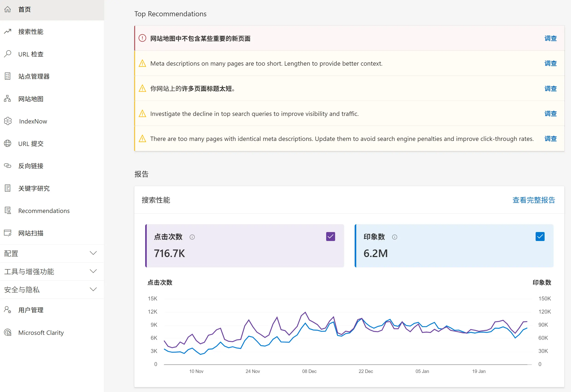Uncheck the 印象数 impressions checkbox
This screenshot has height=392, width=571.
[x=540, y=236]
